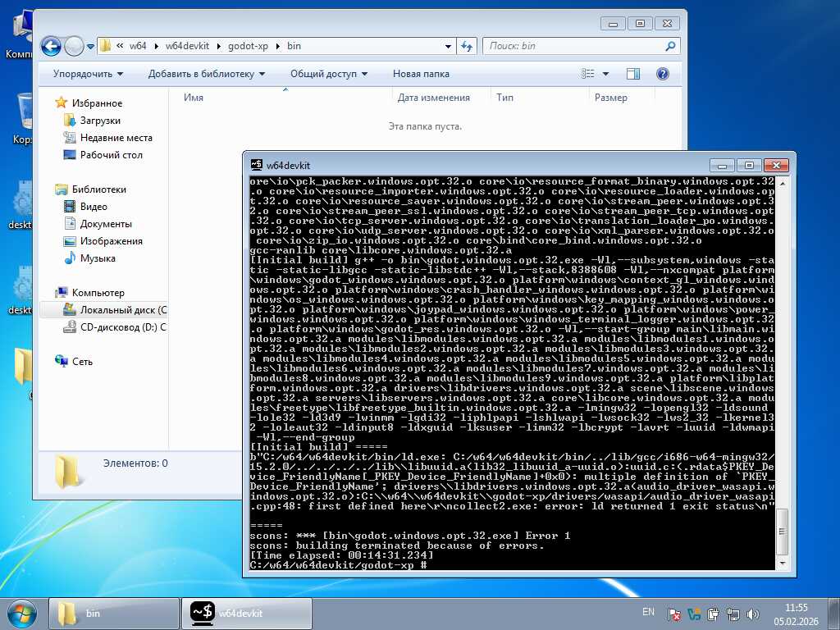Viewport: 840px width, 630px height.
Task: Open the Изображения library
Action: [111, 241]
